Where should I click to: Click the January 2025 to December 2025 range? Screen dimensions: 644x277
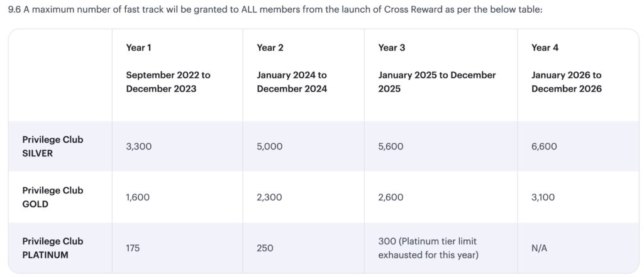437,82
